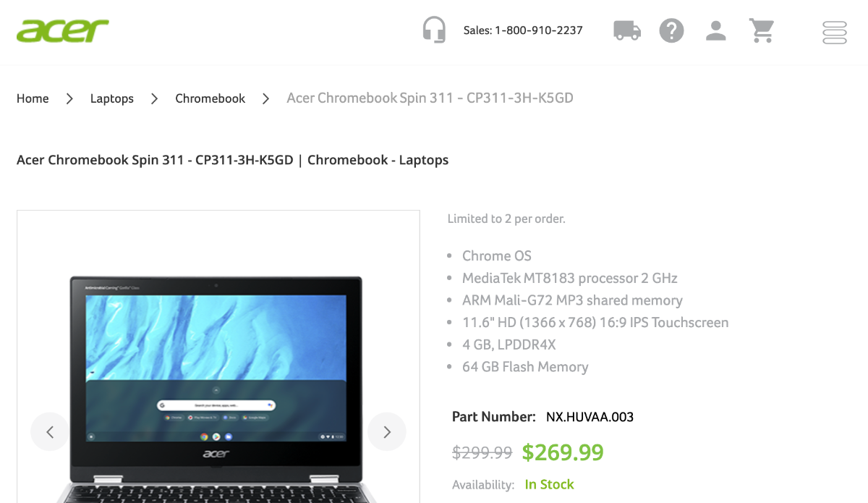Image resolution: width=868 pixels, height=503 pixels.
Task: Click the product title heading
Action: tap(232, 160)
